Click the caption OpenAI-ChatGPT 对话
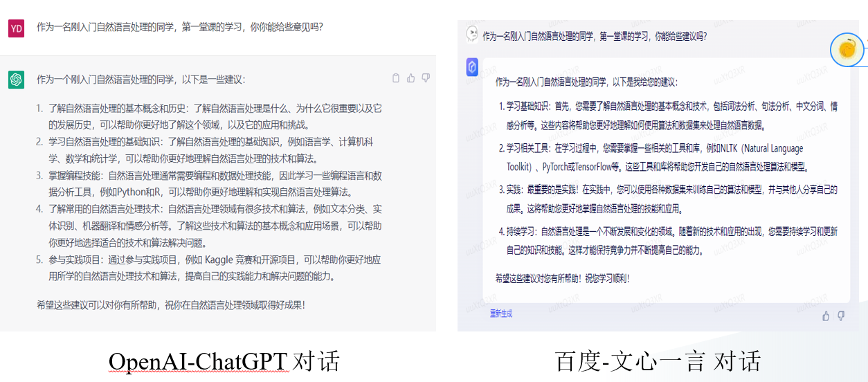This screenshot has width=868, height=382. [224, 361]
